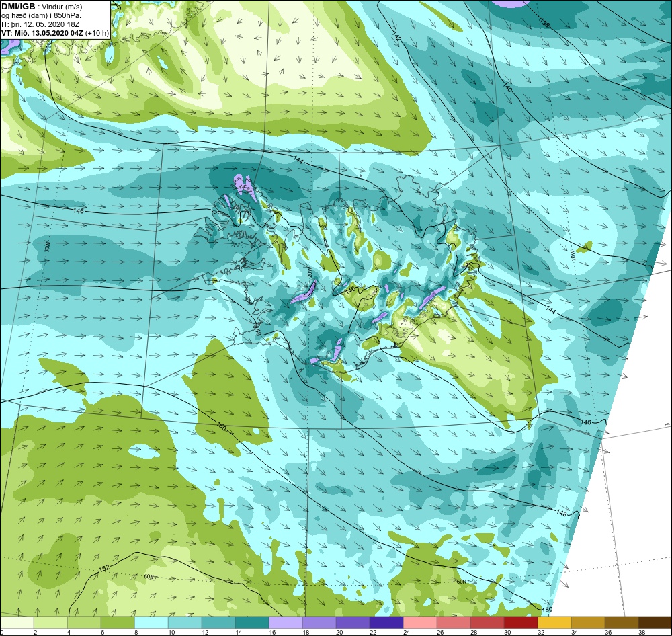Click the salmon 26–28 m/s legend swatch
This screenshot has width=672, height=636.
(454, 623)
